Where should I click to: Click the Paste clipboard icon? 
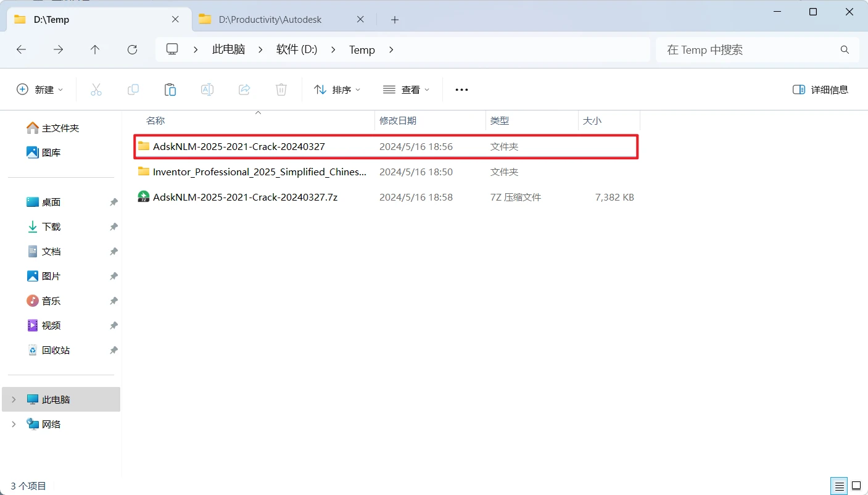click(x=170, y=89)
